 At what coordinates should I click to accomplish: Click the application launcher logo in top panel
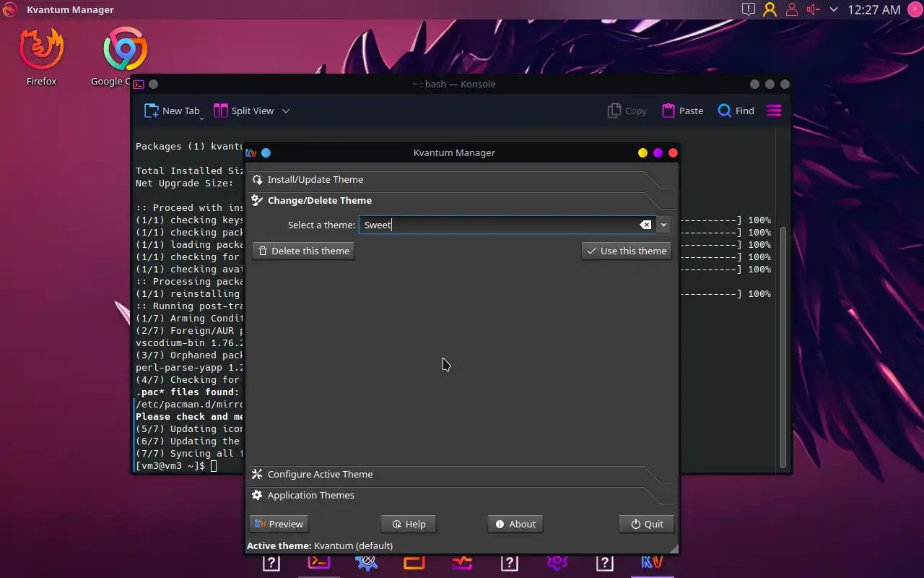point(9,9)
